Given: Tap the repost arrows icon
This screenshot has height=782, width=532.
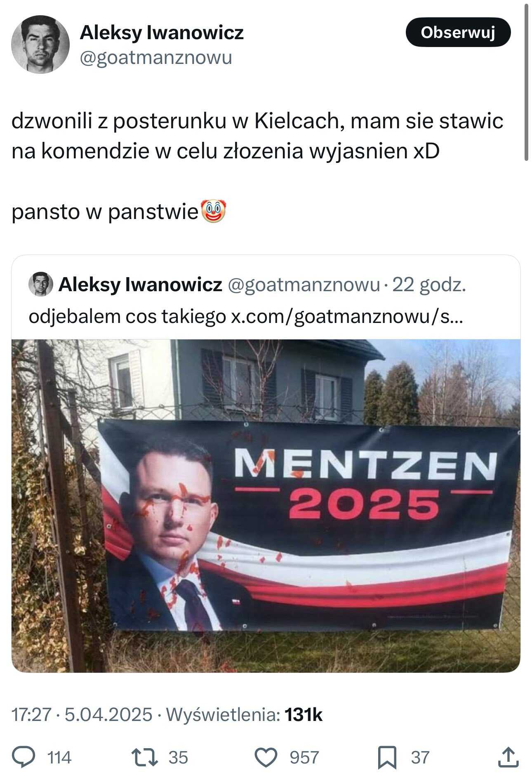Looking at the screenshot, I should [144, 758].
